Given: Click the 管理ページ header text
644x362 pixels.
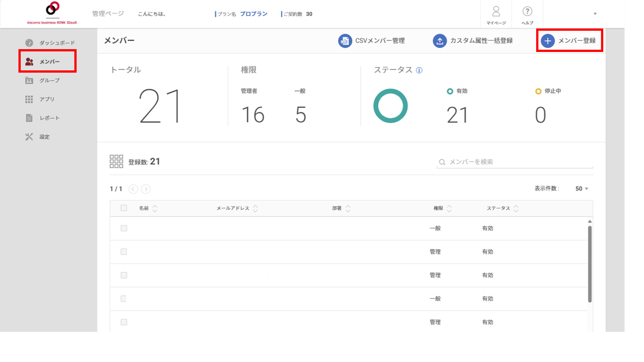Looking at the screenshot, I should point(107,13).
